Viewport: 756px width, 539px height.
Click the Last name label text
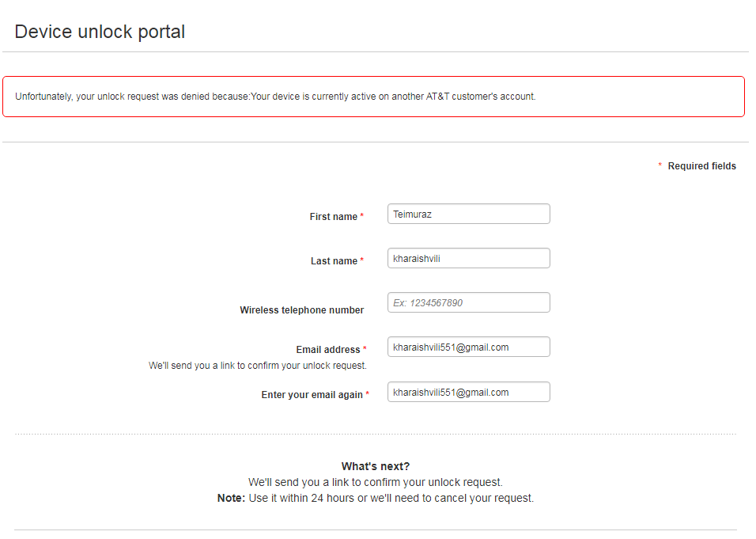334,261
